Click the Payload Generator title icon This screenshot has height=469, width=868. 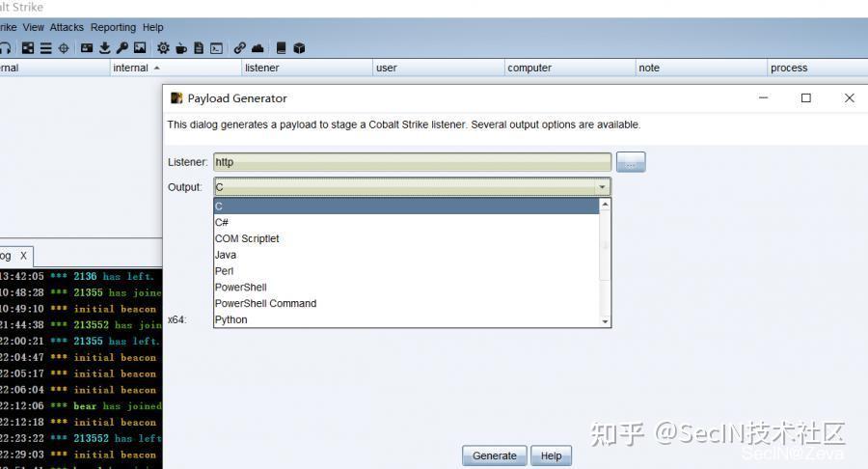click(x=176, y=98)
